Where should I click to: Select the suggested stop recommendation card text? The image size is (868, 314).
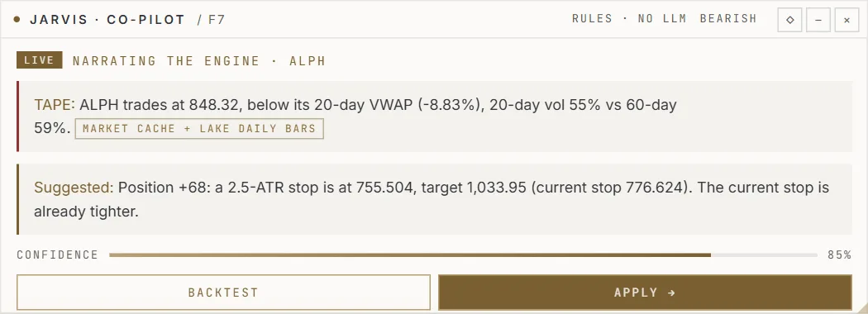pyautogui.click(x=432, y=199)
